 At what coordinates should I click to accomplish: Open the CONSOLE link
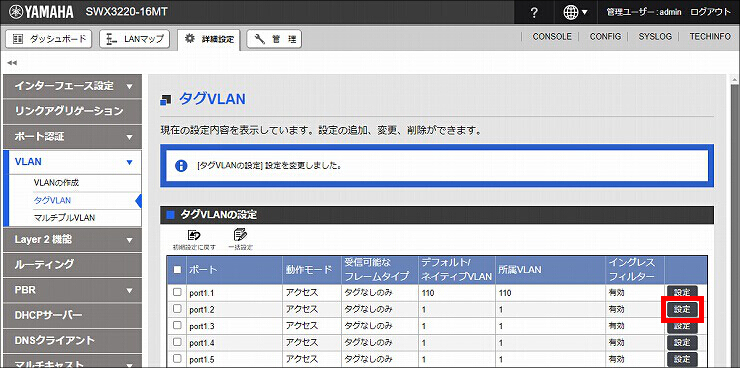point(552,37)
